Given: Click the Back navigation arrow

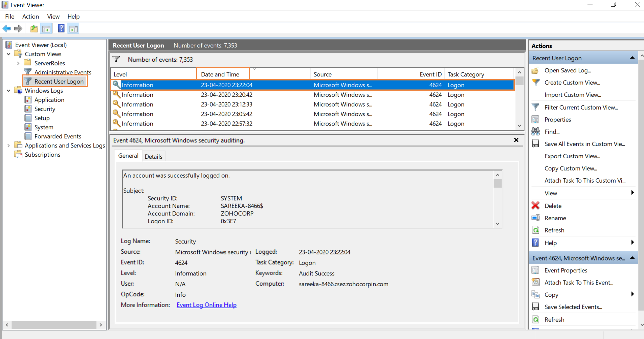Looking at the screenshot, I should point(6,28).
